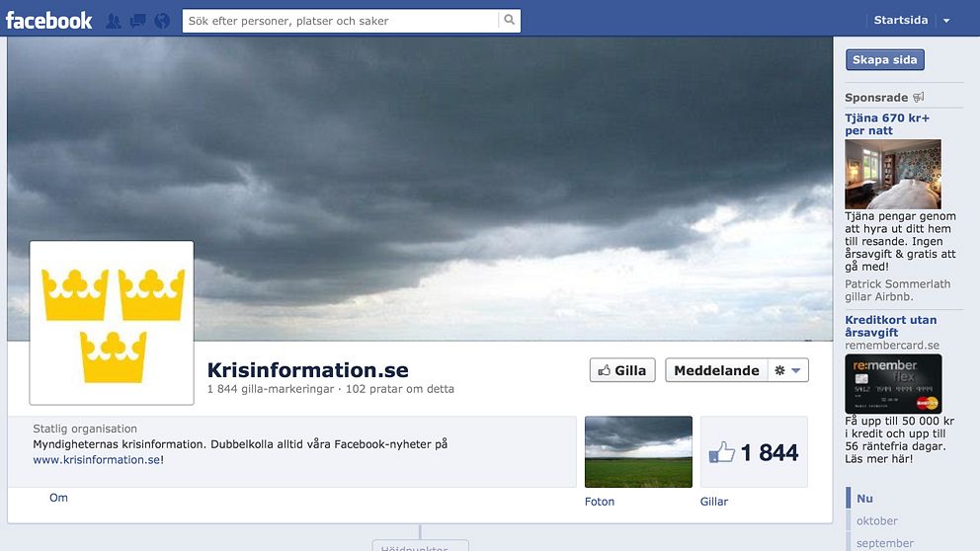Jump to oktober in the timeline
The image size is (980, 551).
pyautogui.click(x=877, y=521)
